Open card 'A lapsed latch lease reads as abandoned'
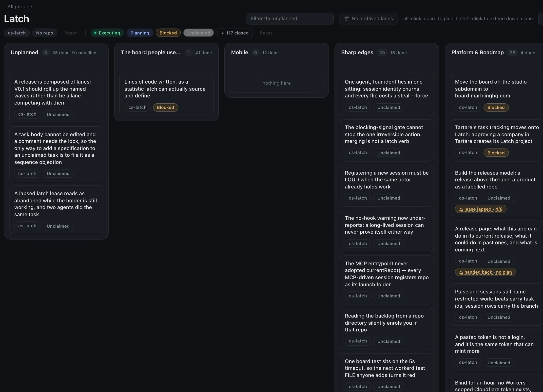 pyautogui.click(x=56, y=210)
